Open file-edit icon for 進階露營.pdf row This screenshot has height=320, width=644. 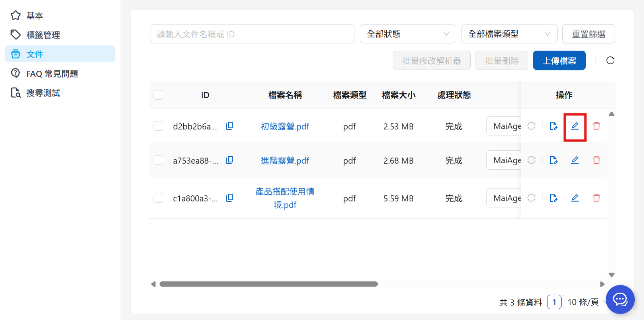coord(553,160)
